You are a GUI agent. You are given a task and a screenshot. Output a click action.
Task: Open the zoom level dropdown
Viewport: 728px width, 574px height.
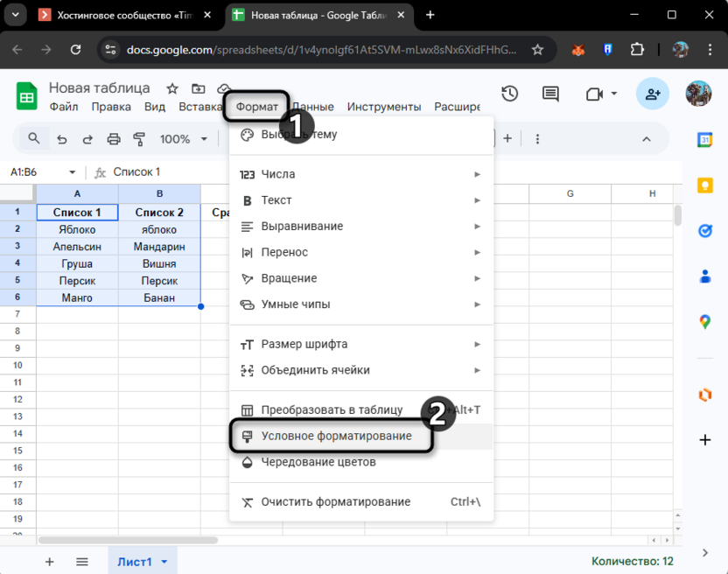(183, 138)
